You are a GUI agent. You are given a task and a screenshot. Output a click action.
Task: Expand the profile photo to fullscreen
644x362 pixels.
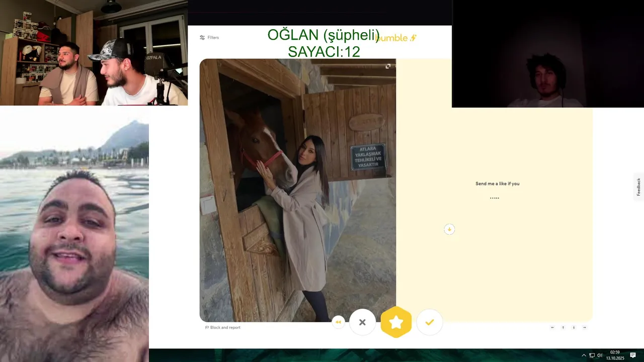click(388, 66)
